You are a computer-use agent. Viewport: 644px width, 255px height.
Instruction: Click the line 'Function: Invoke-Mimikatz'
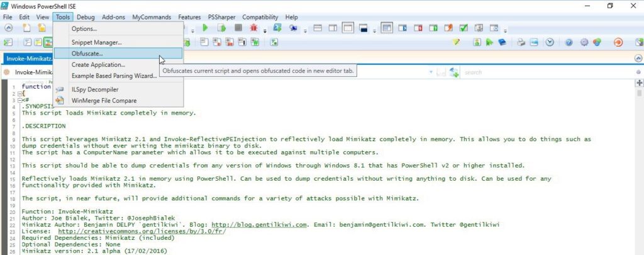67,212
